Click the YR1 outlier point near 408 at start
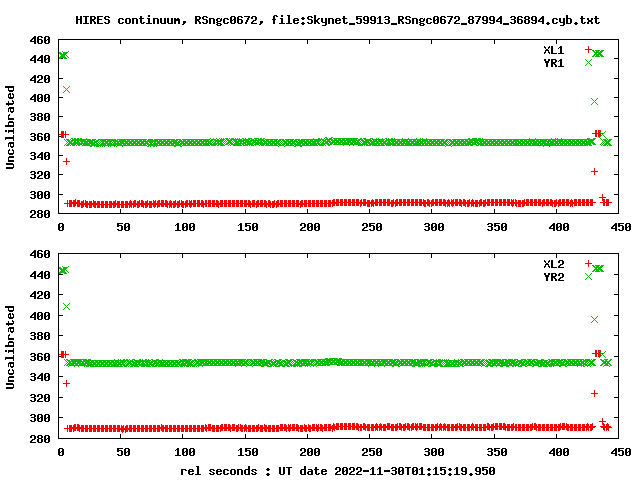Screen dimensions: 640x480 click(x=67, y=89)
